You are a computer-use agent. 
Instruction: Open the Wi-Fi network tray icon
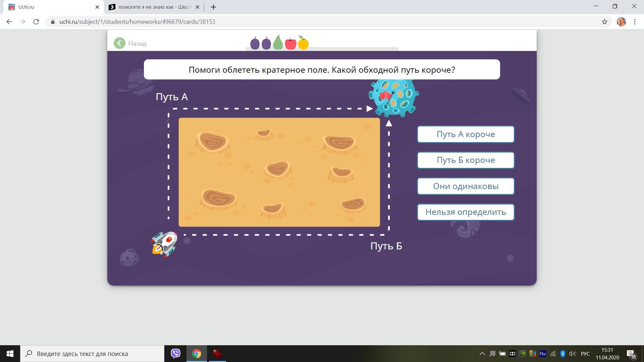click(553, 354)
